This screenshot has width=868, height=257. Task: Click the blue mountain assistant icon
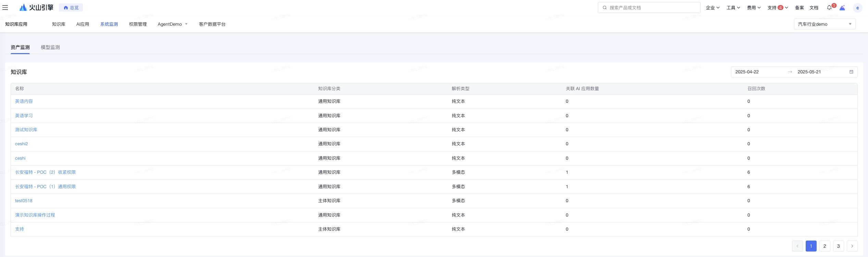click(842, 8)
